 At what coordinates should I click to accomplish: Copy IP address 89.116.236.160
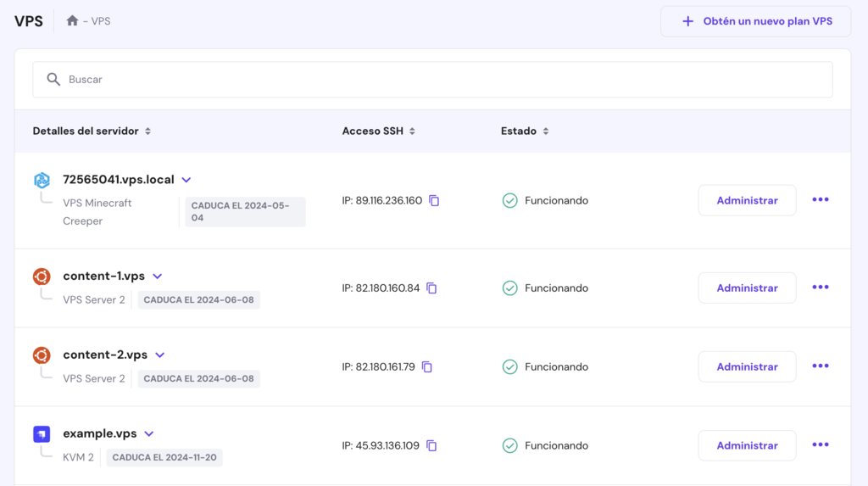tap(434, 201)
